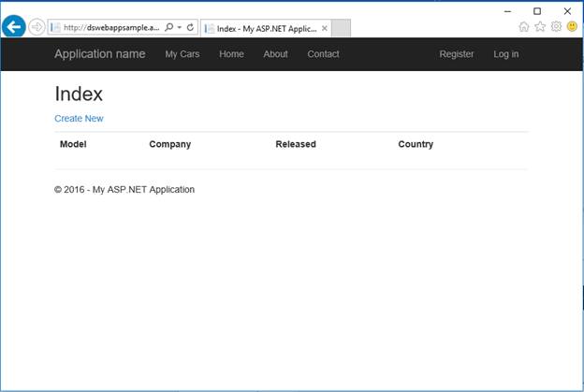Click the Log in link

point(506,54)
